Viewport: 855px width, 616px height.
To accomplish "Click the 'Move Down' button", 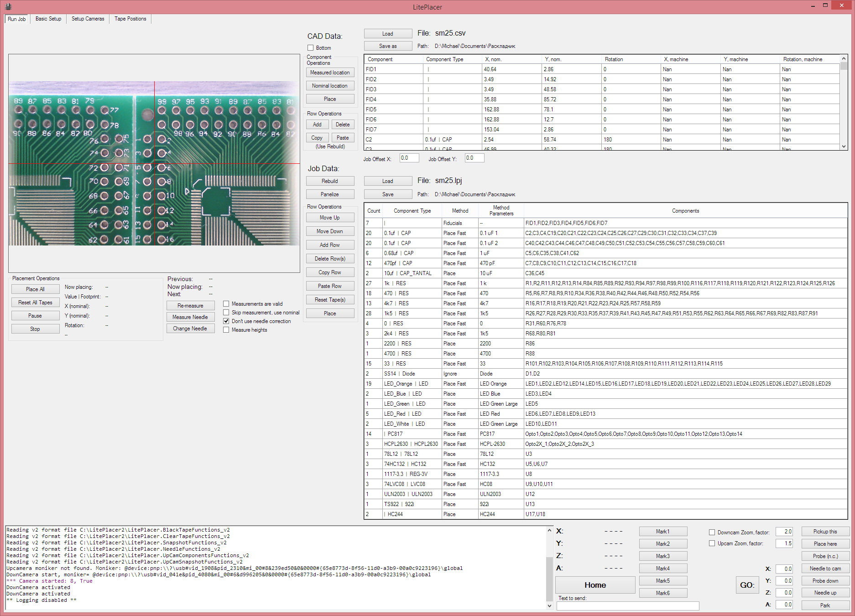I will (x=330, y=231).
